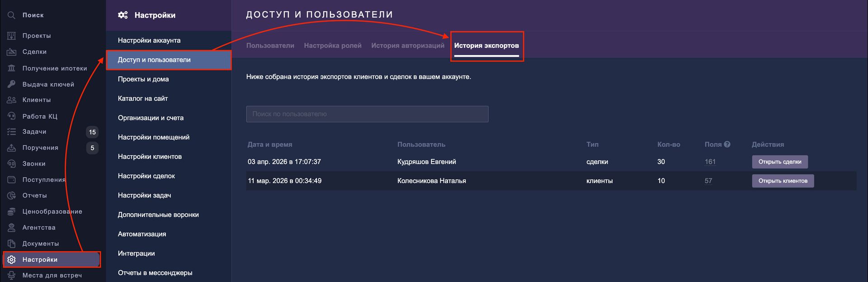This screenshot has width=868, height=282.
Task: Click the 161 fields link
Action: tap(710, 162)
